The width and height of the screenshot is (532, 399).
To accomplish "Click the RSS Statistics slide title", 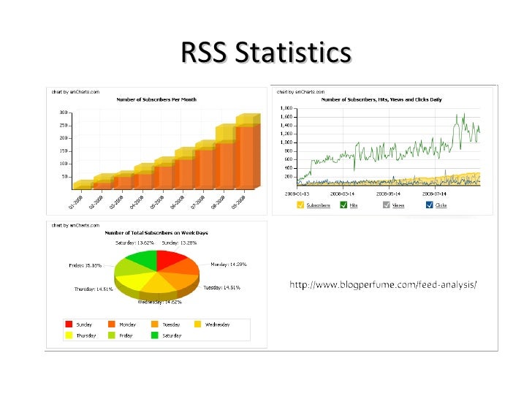I will 266,52.
